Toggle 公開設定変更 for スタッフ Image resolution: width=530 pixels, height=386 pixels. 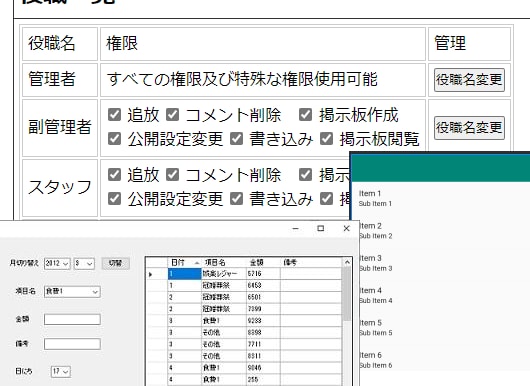pos(114,198)
